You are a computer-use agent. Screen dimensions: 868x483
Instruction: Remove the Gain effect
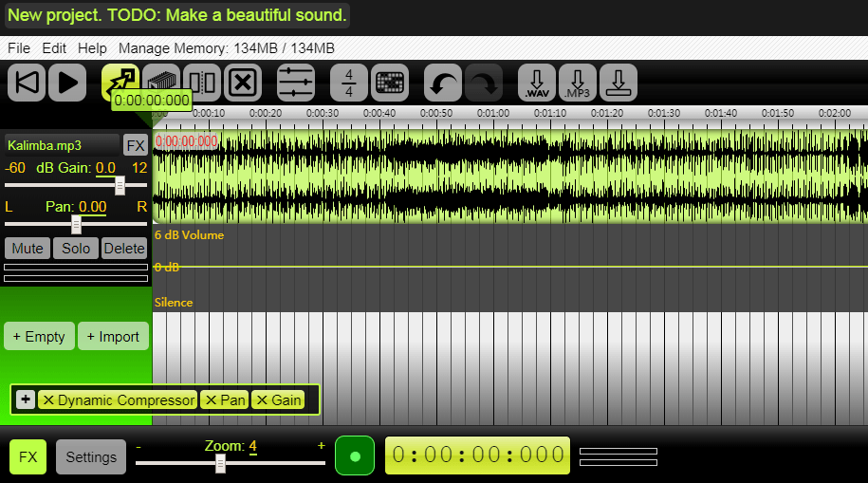point(262,399)
